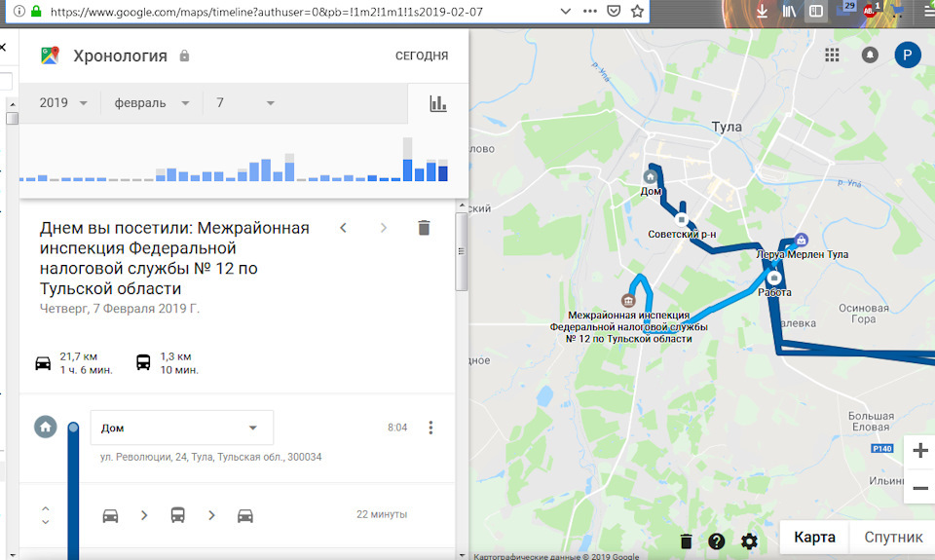
Task: Switch map to Спутник view
Action: tap(893, 538)
